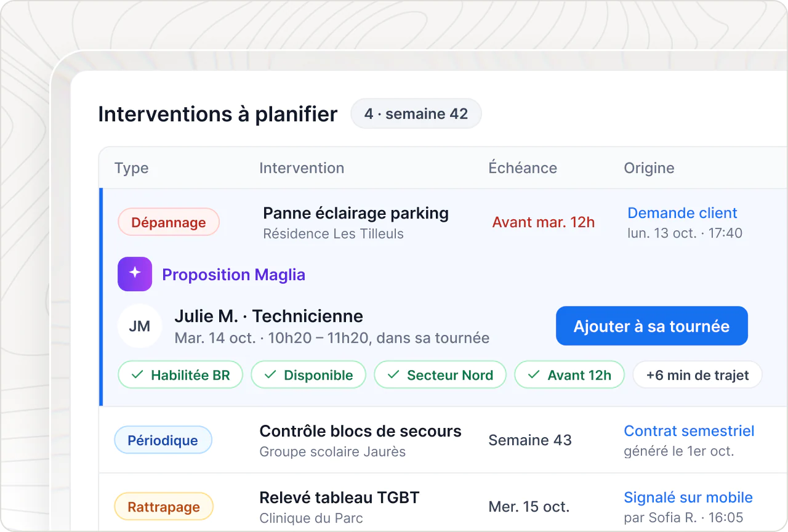Viewport: 788px width, 532px height.
Task: Follow the Contrat semestriel link
Action: (689, 431)
